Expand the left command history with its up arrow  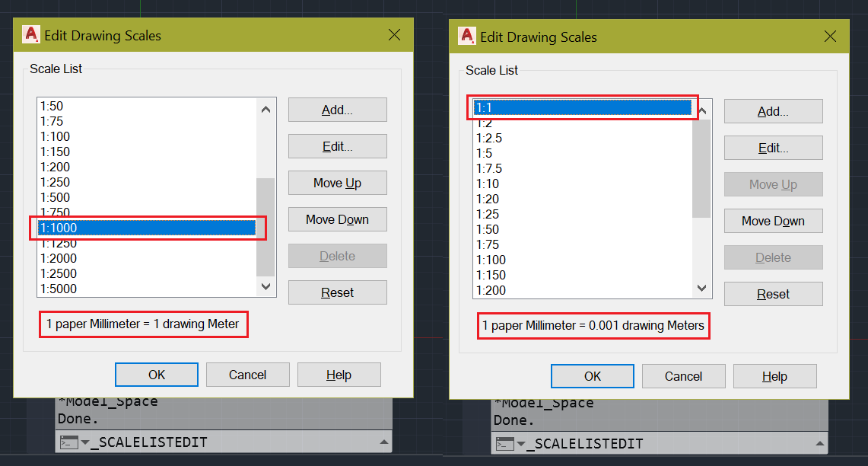point(384,442)
